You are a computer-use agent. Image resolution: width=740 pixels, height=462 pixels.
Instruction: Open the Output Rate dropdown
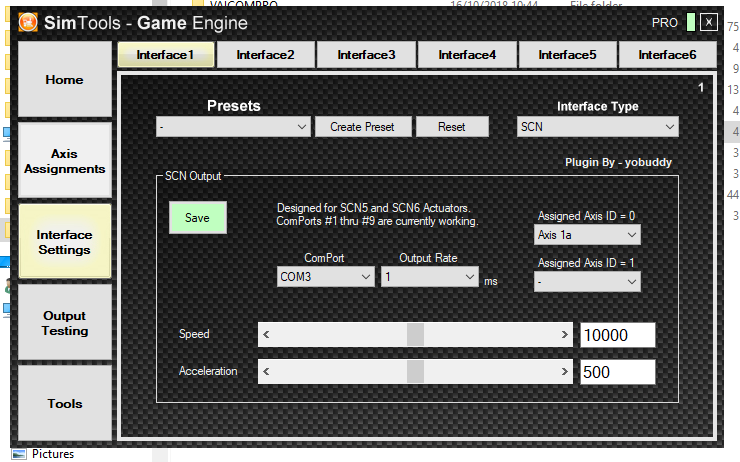coord(429,277)
